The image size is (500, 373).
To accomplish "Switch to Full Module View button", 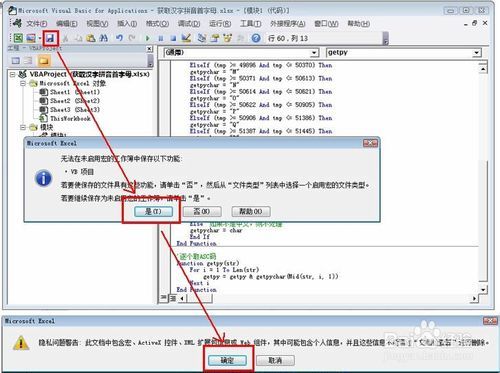I will point(172,298).
